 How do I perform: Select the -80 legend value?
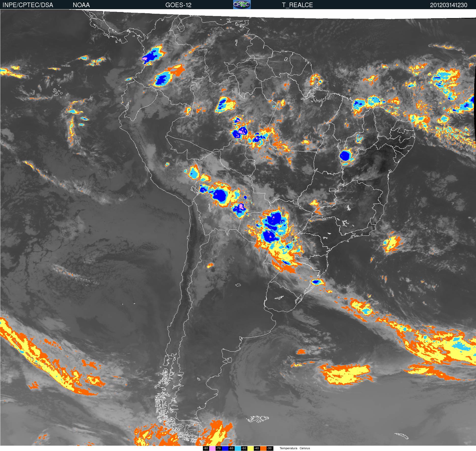tap(206, 448)
